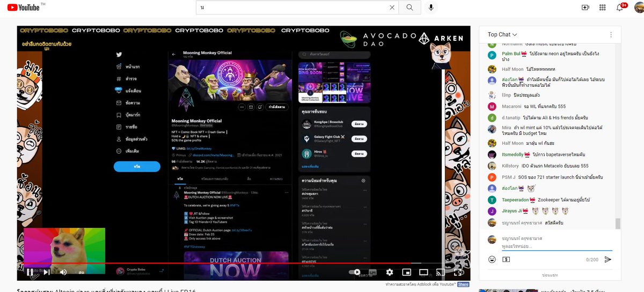This screenshot has width=644, height=292.
Task: Switch to miniplayer mode
Action: coord(407,272)
